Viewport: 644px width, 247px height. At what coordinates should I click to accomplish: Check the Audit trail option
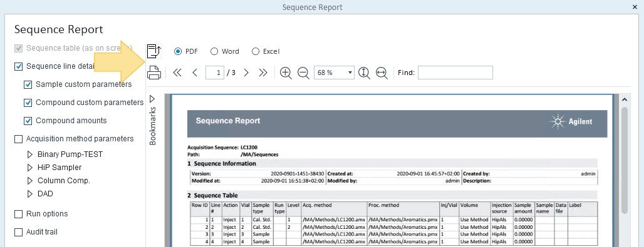(19, 232)
